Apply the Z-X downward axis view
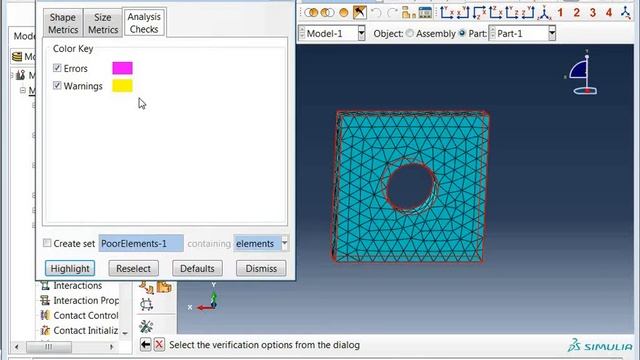640x360 pixels. tap(479, 13)
